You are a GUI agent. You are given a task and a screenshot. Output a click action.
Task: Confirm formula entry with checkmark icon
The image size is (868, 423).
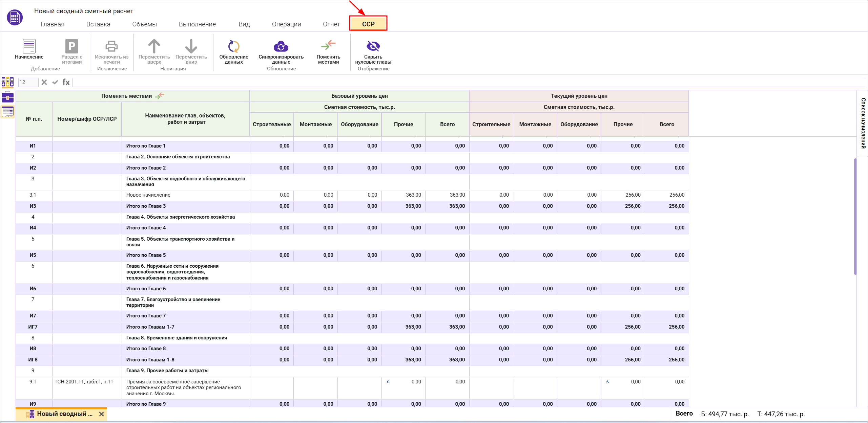(55, 82)
